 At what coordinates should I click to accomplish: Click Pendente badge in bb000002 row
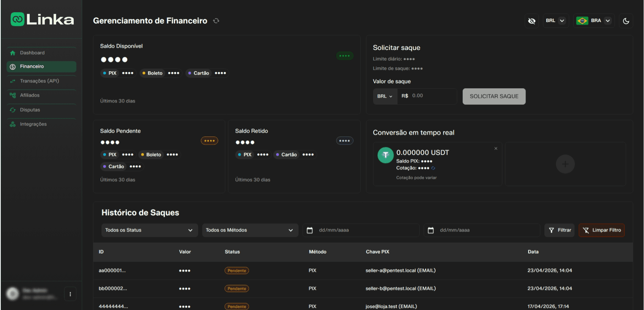coord(237,289)
